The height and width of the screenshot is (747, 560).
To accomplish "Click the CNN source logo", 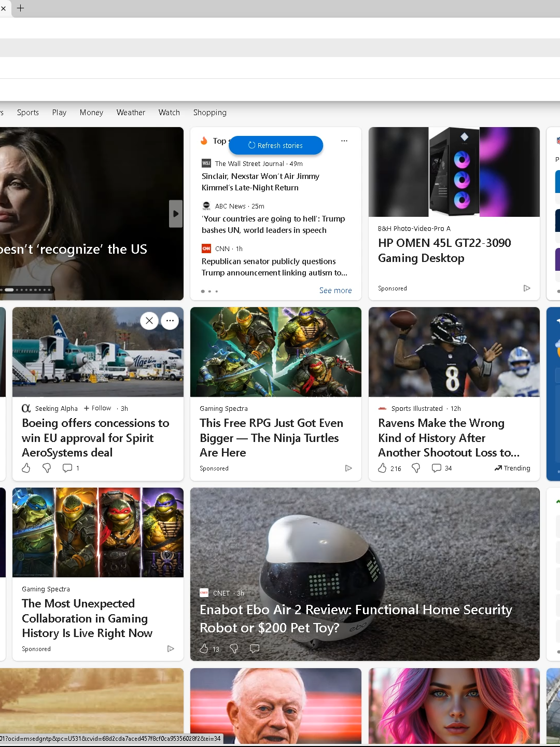I will point(206,248).
